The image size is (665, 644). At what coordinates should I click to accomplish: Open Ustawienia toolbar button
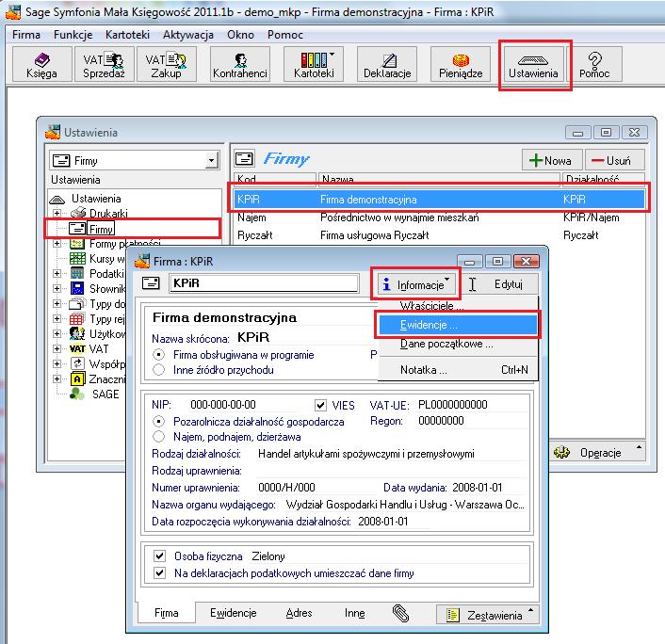pyautogui.click(x=533, y=64)
